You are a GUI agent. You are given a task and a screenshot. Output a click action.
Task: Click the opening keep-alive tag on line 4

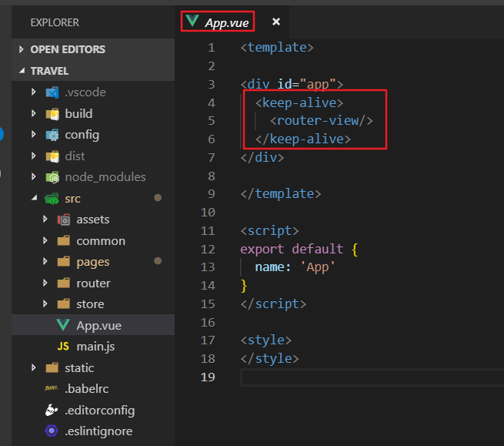(x=299, y=102)
